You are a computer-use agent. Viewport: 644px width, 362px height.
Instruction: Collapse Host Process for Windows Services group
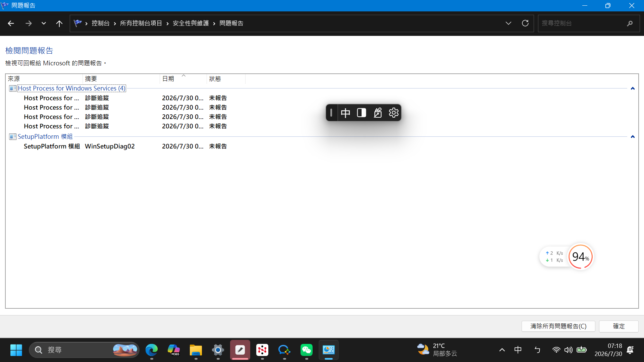tap(633, 88)
